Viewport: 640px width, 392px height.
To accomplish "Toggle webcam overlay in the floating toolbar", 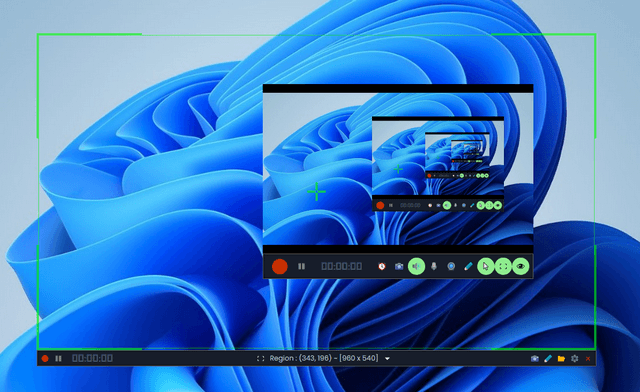I will pos(451,266).
